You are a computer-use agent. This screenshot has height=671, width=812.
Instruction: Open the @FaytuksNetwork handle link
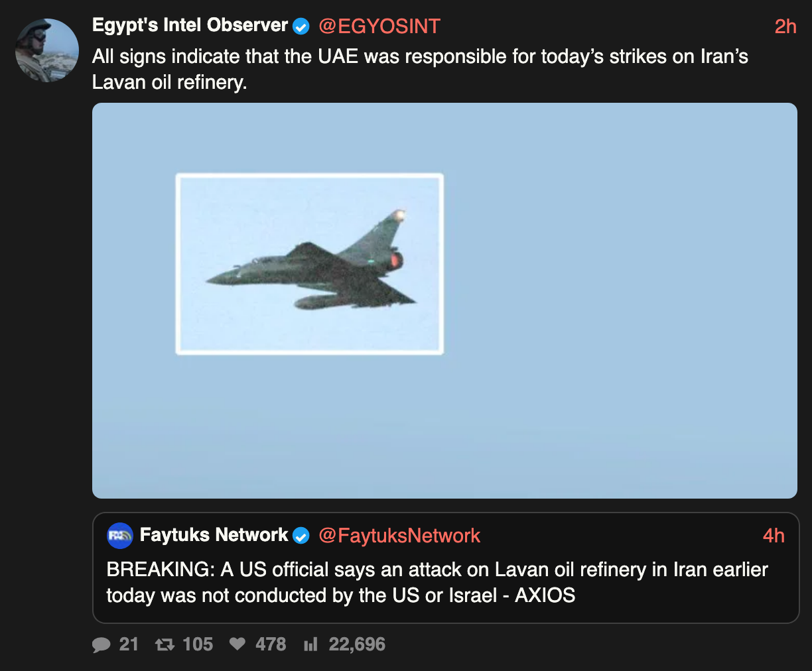click(x=399, y=536)
